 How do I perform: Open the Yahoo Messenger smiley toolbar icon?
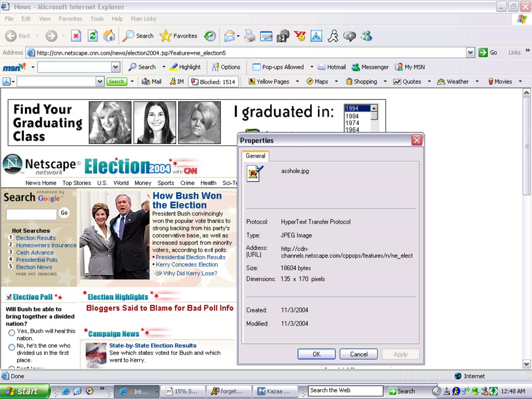(x=300, y=36)
